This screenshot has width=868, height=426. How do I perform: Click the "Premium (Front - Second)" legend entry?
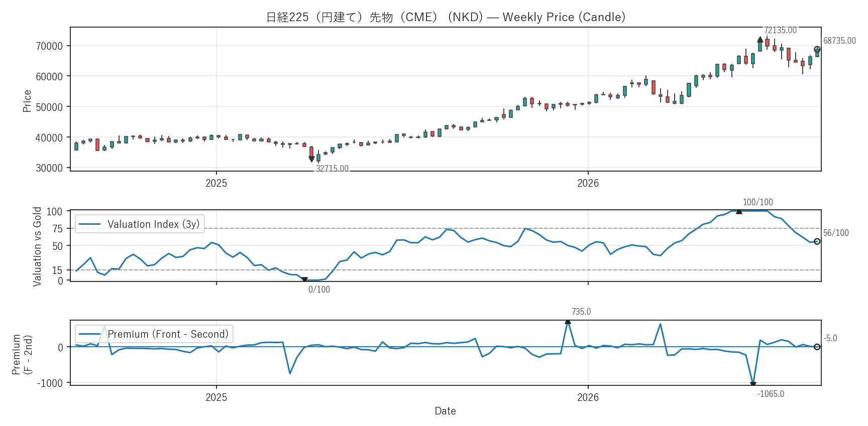[154, 334]
